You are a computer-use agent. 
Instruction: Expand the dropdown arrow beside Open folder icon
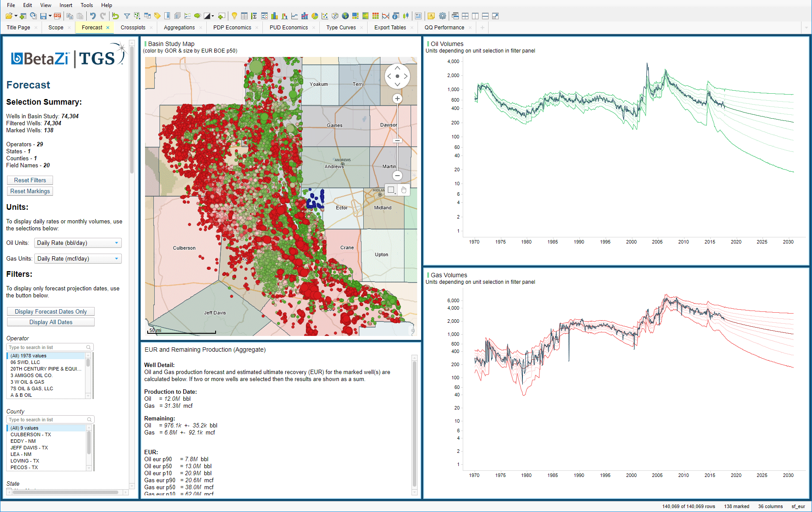tap(16, 16)
